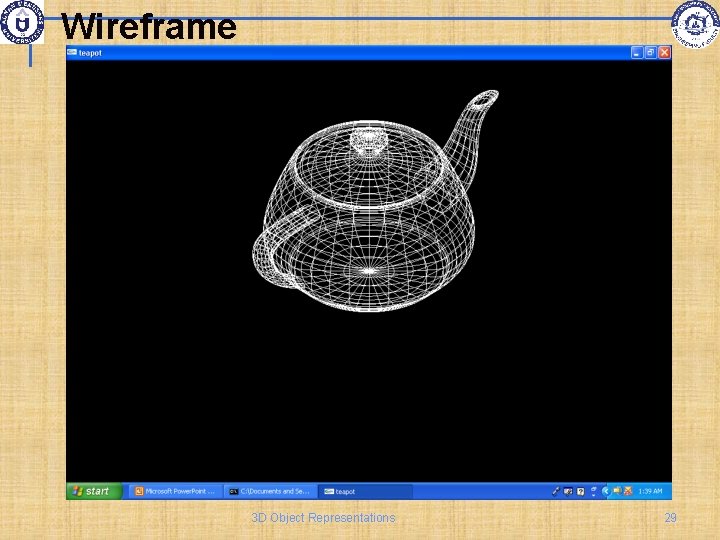The width and height of the screenshot is (720, 540).
Task: Close the teapot window
Action: [664, 53]
